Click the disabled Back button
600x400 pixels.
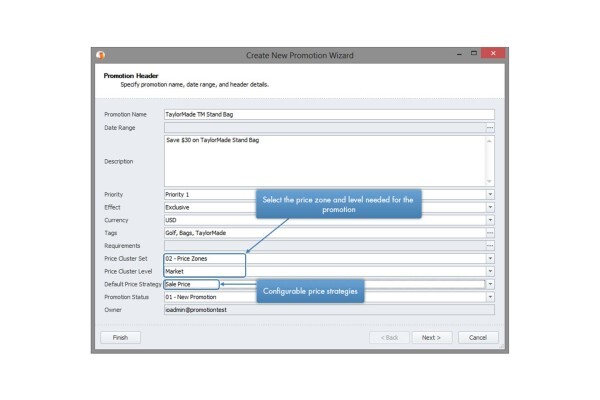tap(389, 338)
